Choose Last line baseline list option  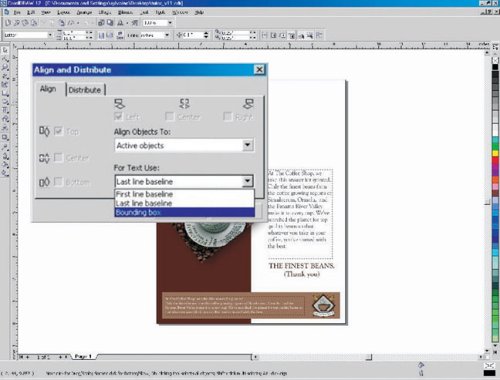(184, 203)
